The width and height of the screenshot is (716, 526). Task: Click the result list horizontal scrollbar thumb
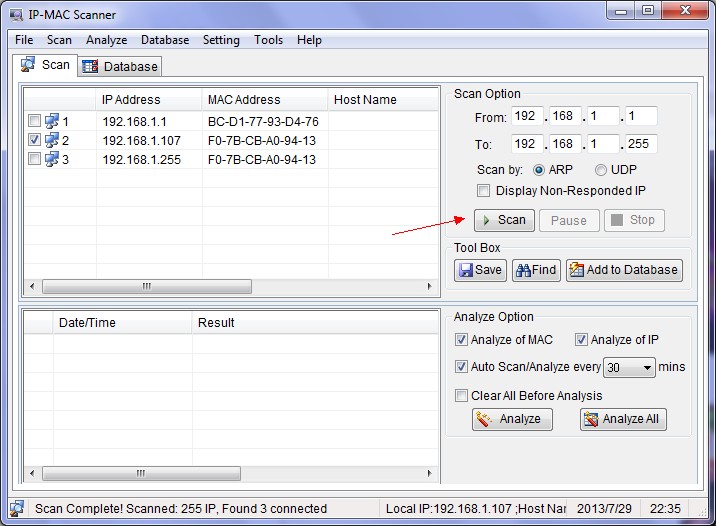coord(141,473)
